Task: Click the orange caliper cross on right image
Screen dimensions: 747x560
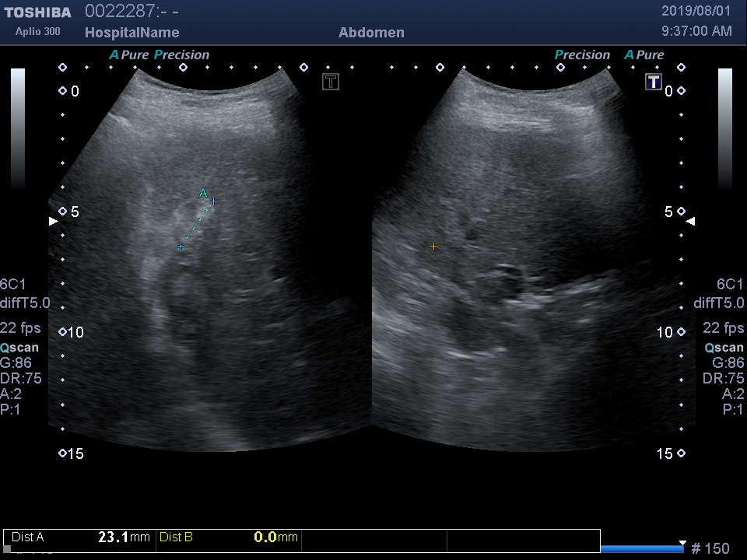Action: 433,247
